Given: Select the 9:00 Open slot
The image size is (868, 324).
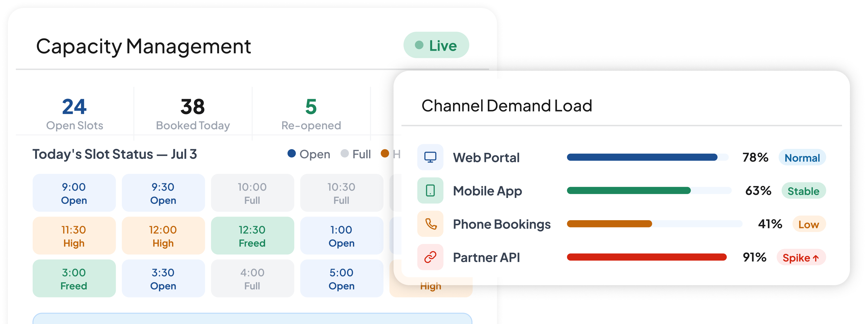Looking at the screenshot, I should 74,193.
